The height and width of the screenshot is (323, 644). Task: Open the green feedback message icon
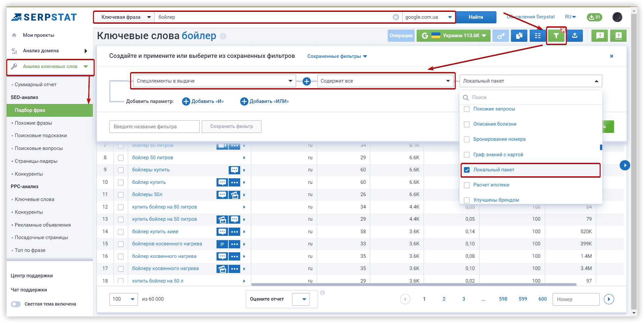[600, 36]
